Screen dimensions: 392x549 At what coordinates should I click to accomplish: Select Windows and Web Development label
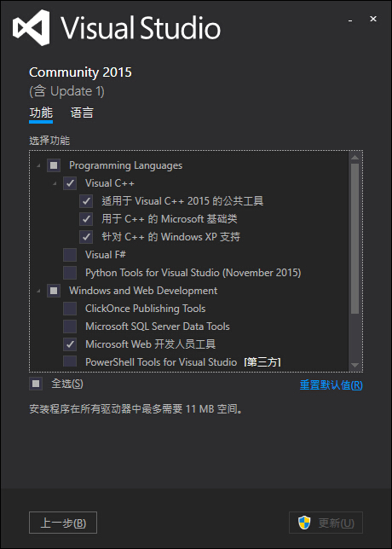tap(143, 291)
